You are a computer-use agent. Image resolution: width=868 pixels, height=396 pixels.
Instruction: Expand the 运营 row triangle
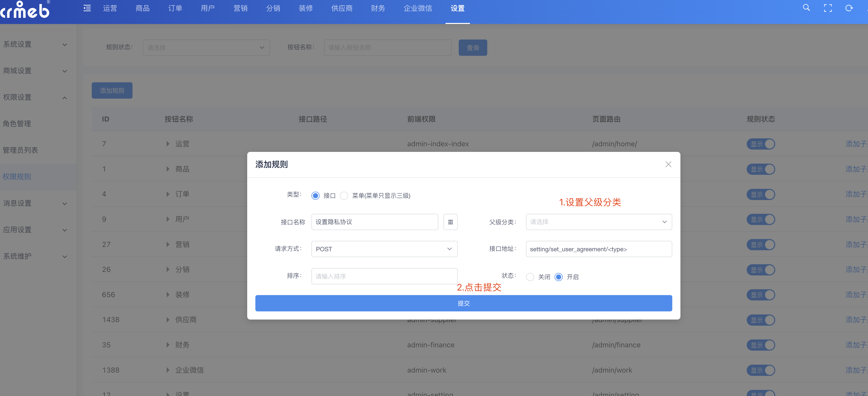167,144
